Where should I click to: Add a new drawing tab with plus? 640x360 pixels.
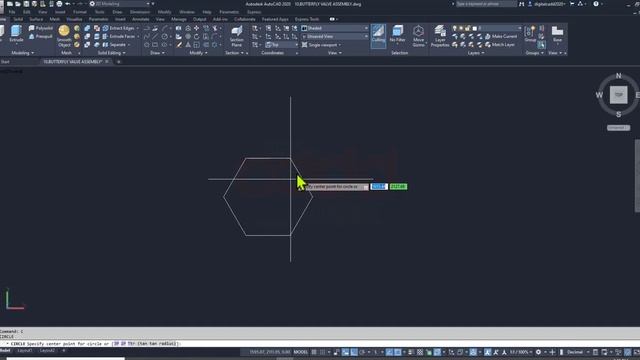click(x=119, y=62)
